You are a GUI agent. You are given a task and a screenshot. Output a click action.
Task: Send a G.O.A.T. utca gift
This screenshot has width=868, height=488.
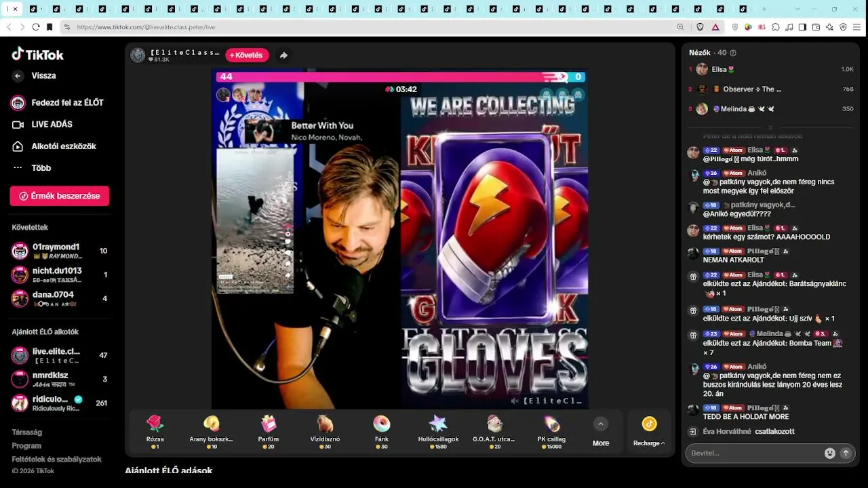coord(495,432)
